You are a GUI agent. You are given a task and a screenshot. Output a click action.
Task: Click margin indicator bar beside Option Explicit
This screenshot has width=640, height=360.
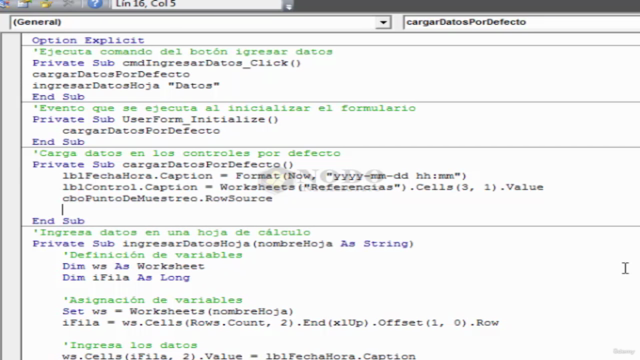(11, 40)
